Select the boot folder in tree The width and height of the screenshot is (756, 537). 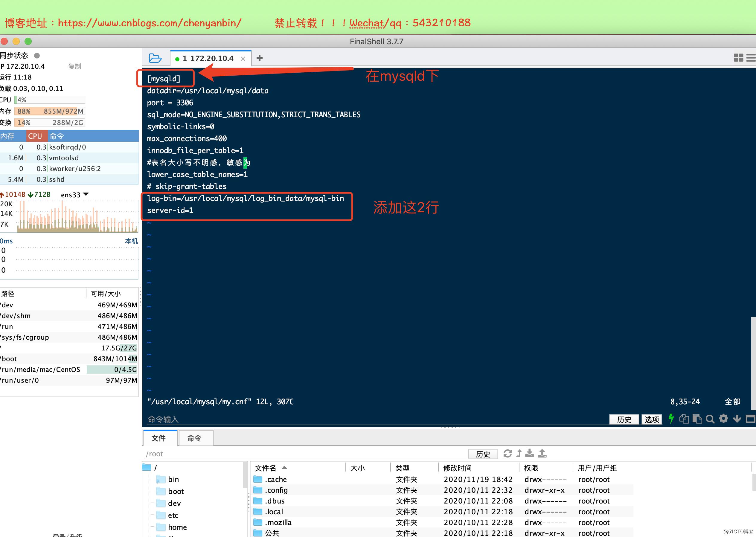170,491
